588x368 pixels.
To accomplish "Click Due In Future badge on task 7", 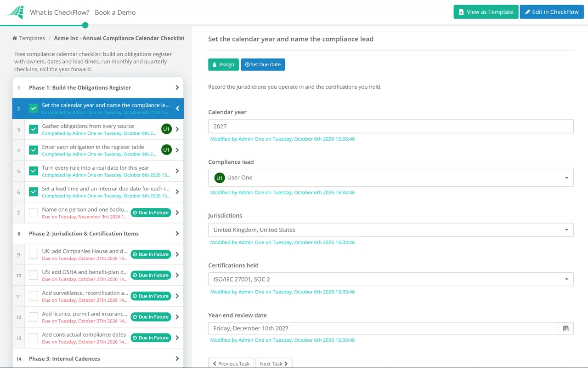I will 151,213.
